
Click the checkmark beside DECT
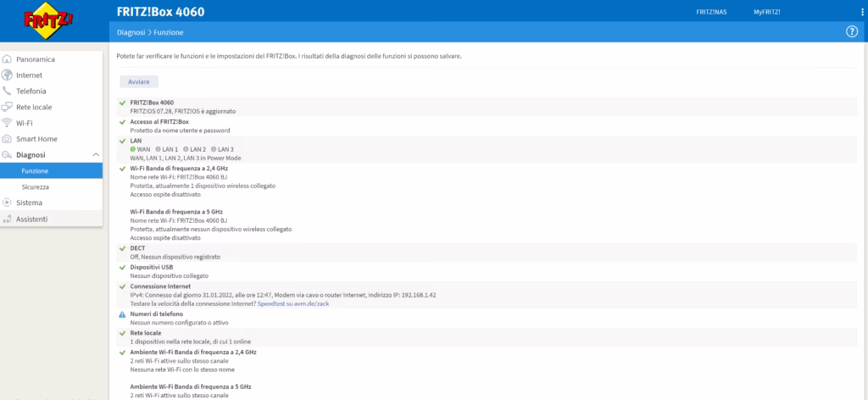(x=122, y=248)
